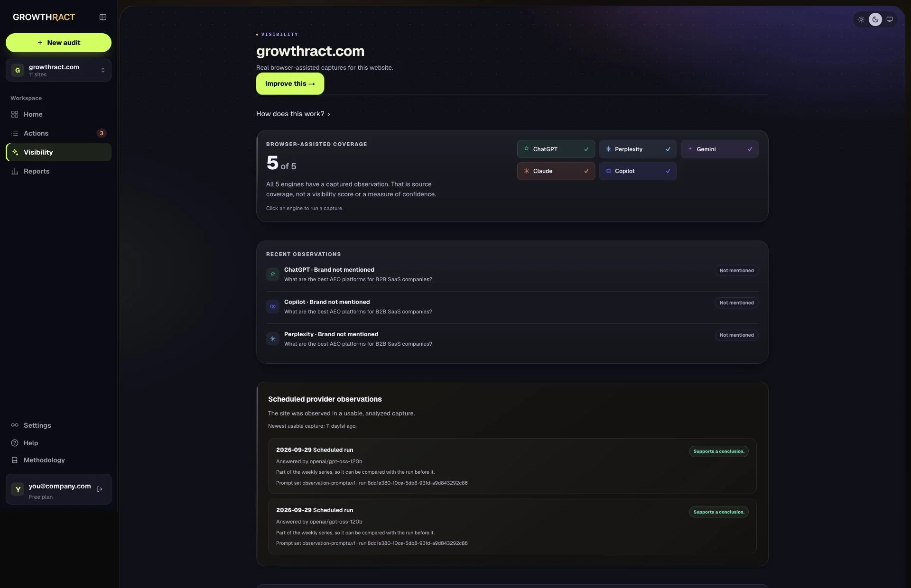Run a capture with ChatGPT engine
This screenshot has height=588, width=911.
556,149
